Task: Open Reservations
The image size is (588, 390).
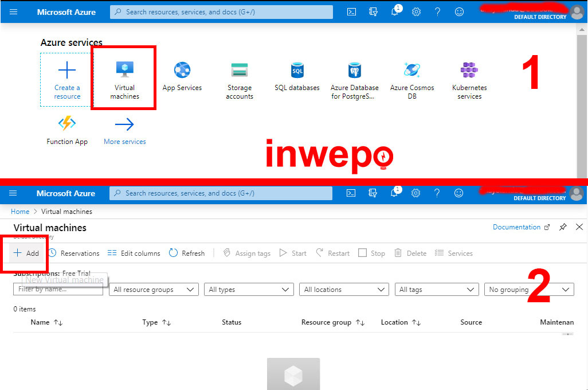Action: (74, 253)
